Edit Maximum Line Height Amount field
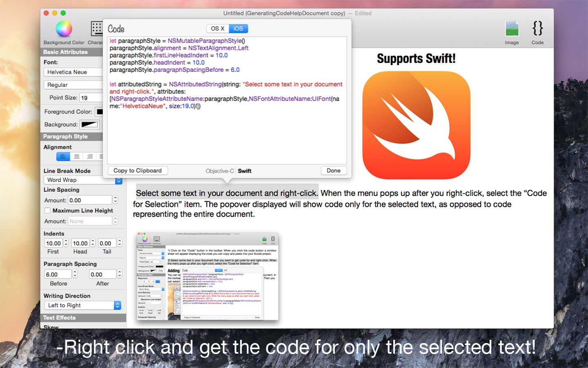588x368 pixels. (x=90, y=221)
